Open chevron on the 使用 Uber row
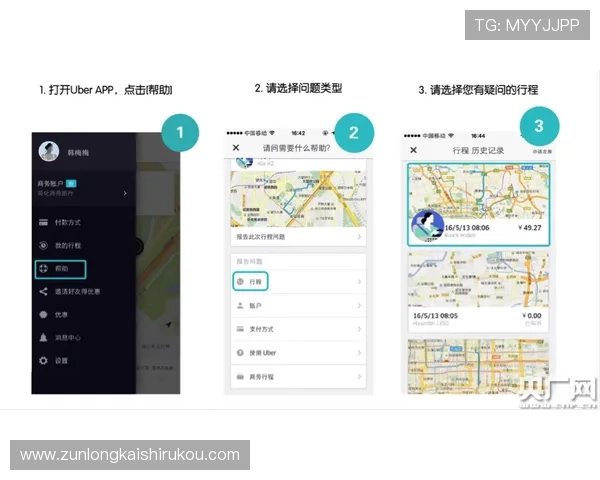 (x=359, y=353)
